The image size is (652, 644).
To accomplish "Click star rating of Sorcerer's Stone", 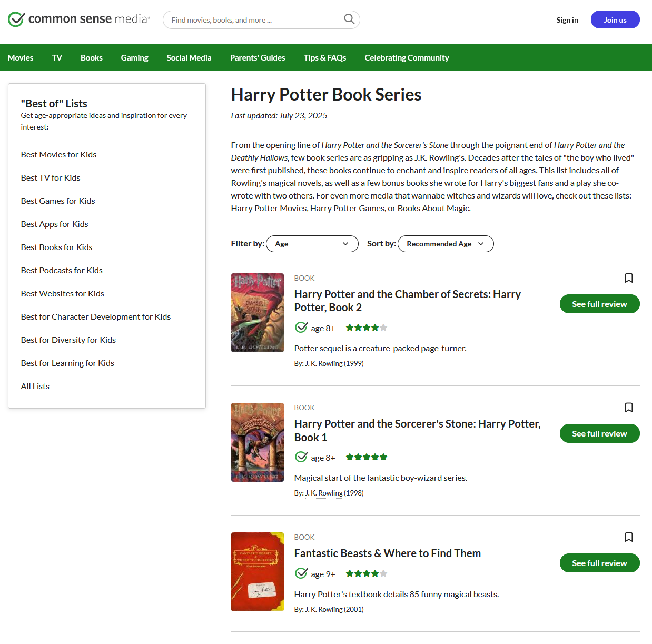I will tap(367, 457).
